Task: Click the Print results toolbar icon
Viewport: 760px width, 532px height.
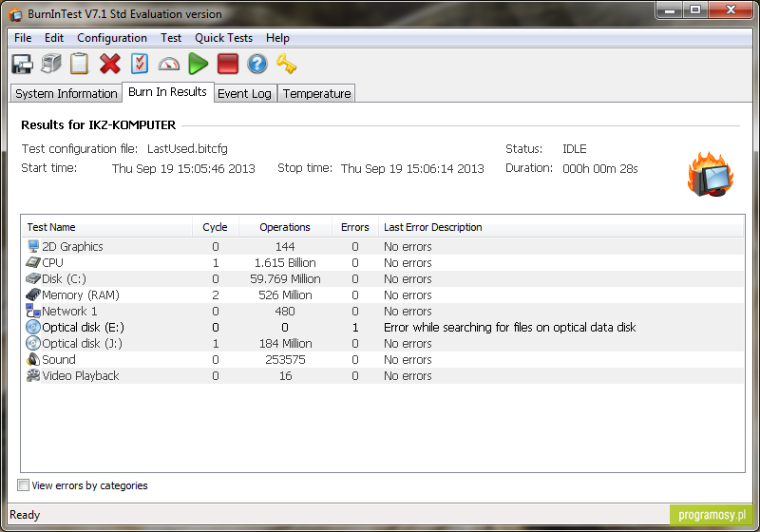Action: click(51, 64)
